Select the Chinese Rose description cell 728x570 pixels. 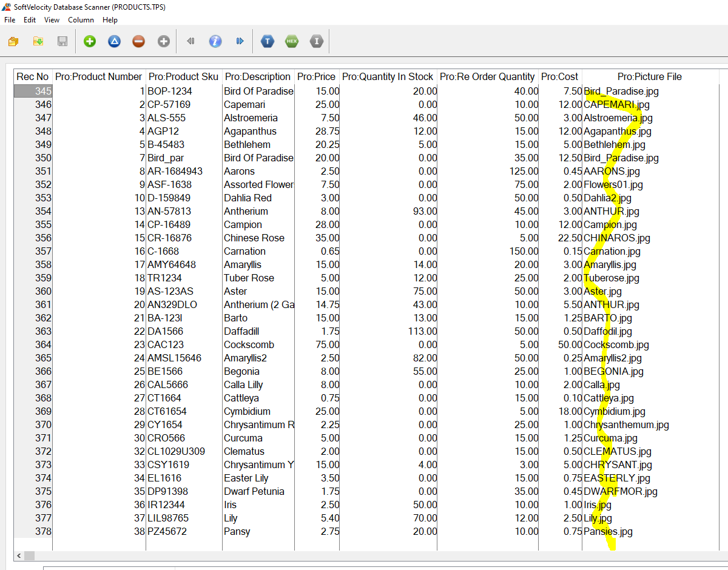254,238
